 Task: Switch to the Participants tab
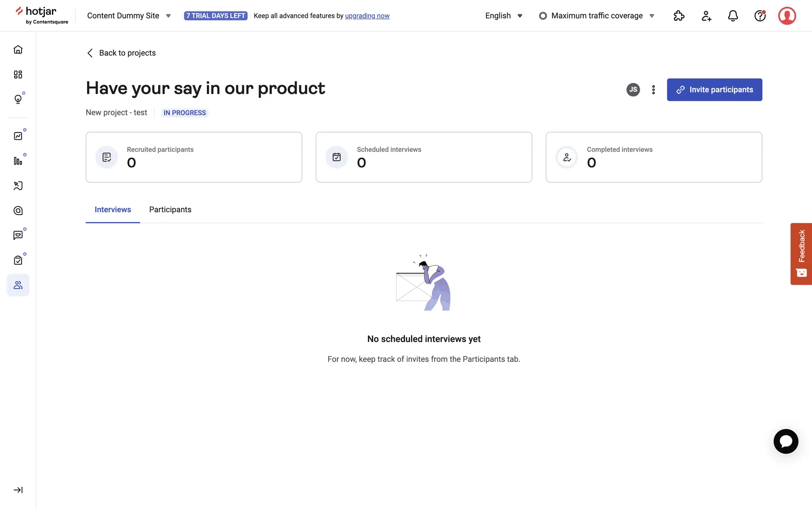[170, 210]
